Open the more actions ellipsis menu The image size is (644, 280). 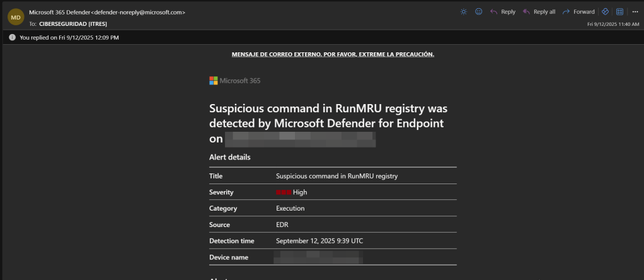(x=635, y=11)
